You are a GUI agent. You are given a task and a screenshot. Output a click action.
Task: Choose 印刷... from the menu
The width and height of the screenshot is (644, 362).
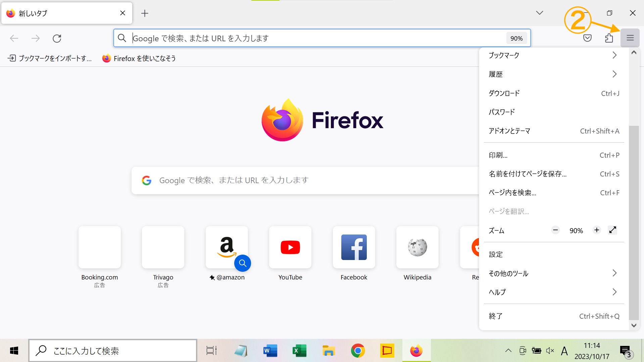(554, 155)
